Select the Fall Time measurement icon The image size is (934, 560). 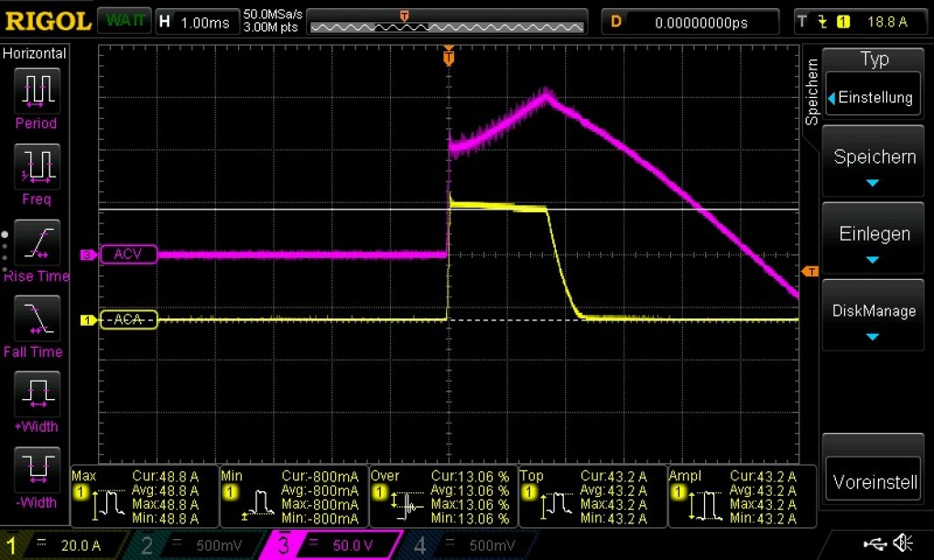point(37,318)
